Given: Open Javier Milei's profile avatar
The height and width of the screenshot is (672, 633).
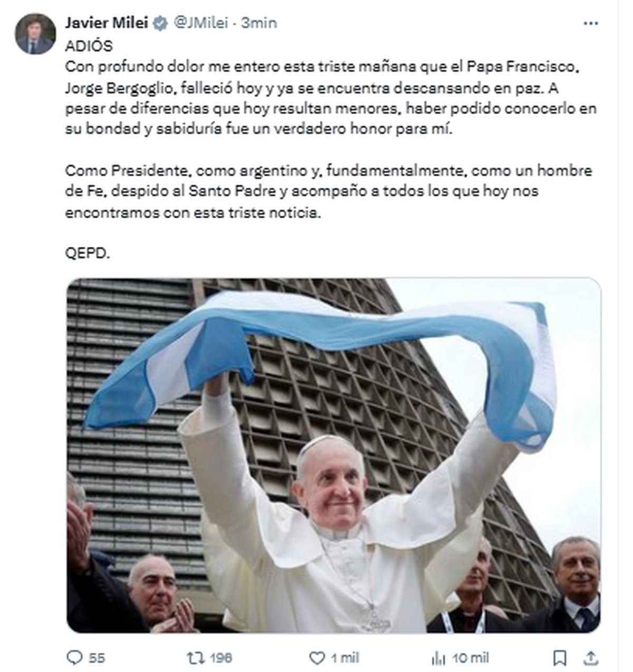Looking at the screenshot, I should tap(35, 34).
